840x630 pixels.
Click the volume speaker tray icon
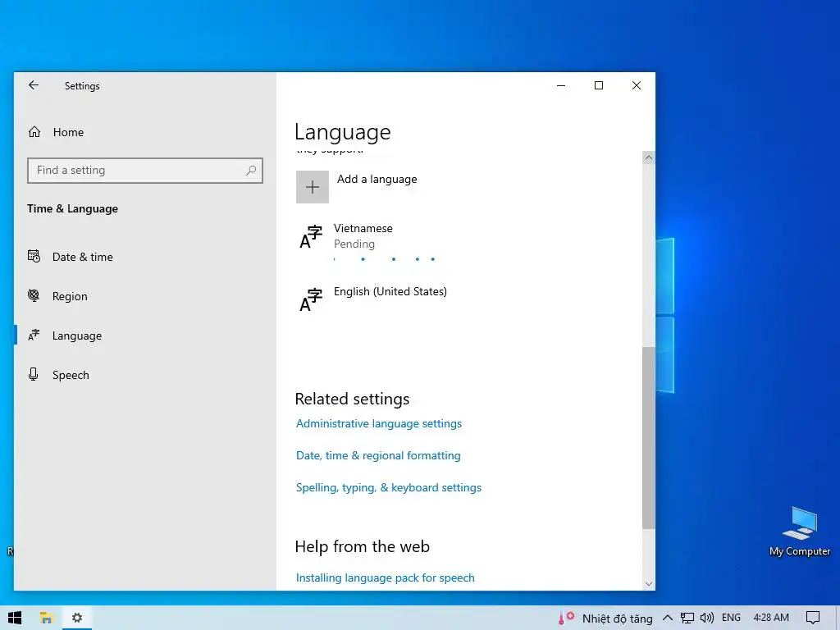706,618
